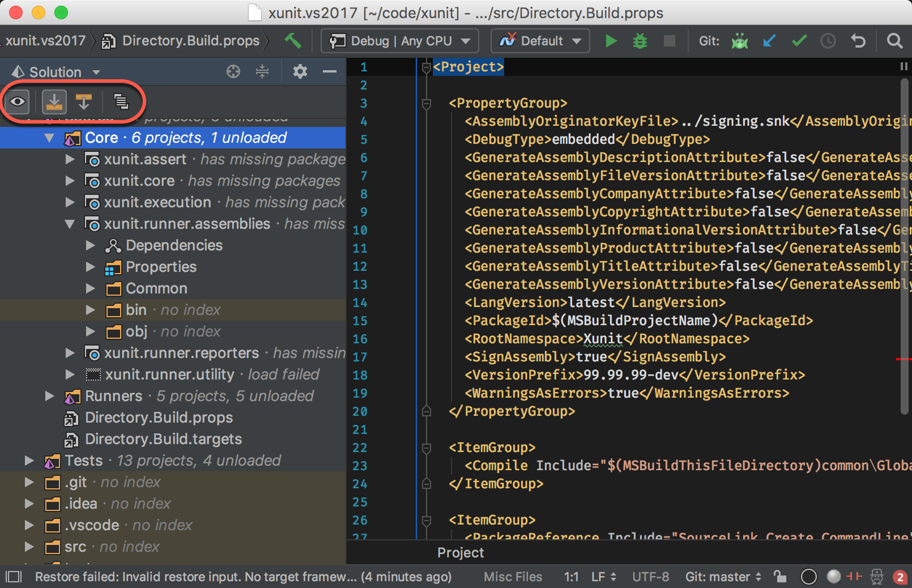This screenshot has width=912, height=588.
Task: Show Git history clock icon
Action: point(828,41)
